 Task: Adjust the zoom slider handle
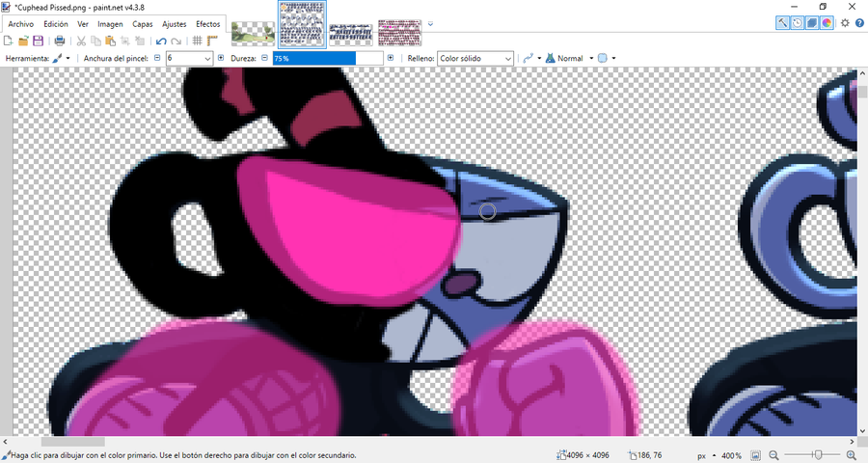(x=818, y=455)
